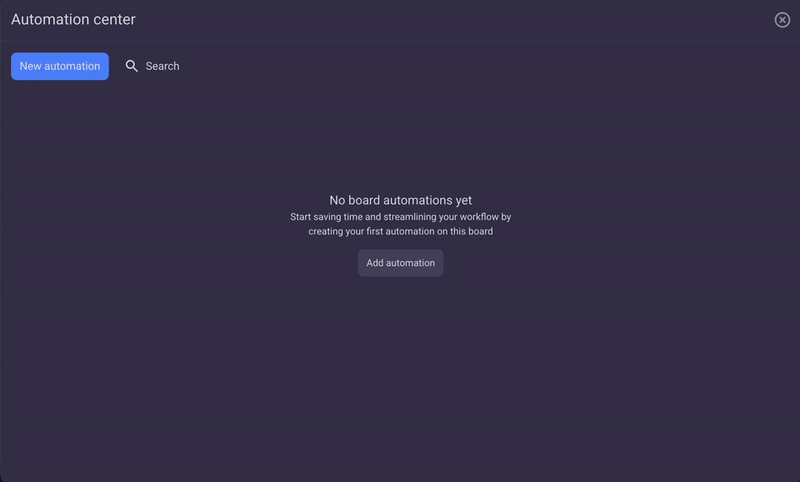
Task: Click the Automation center title
Action: pyautogui.click(x=73, y=19)
